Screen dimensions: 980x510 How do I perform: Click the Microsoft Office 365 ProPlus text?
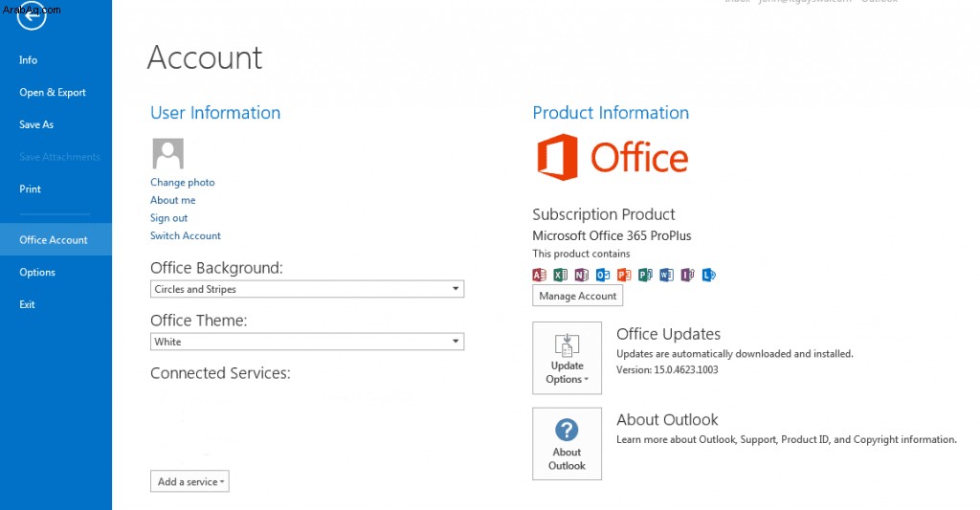(612, 235)
